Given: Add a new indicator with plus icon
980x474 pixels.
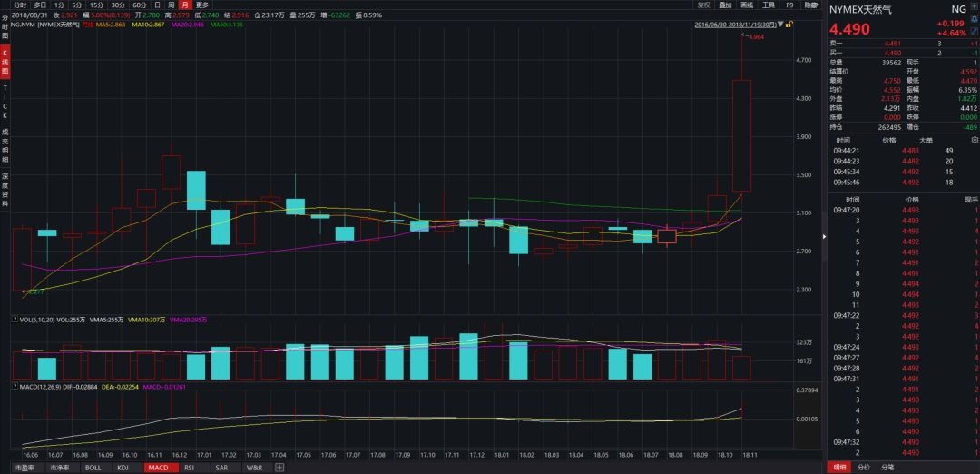Looking at the screenshot, I should pos(279,468).
